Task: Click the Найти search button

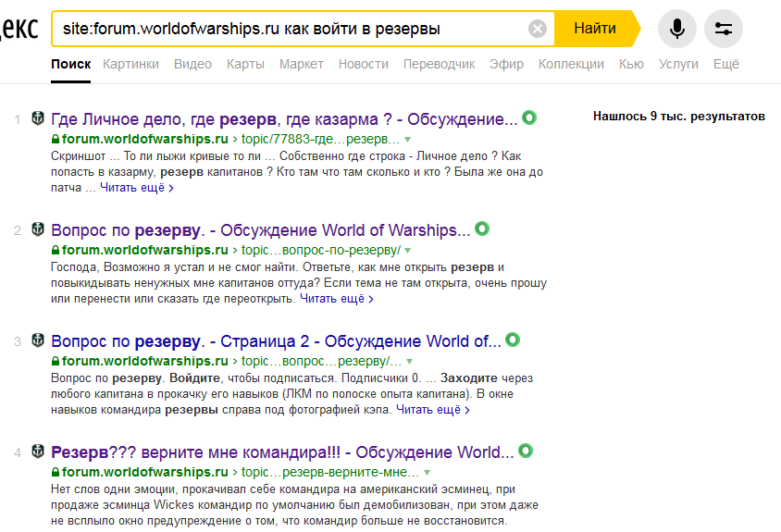Action: click(x=595, y=29)
